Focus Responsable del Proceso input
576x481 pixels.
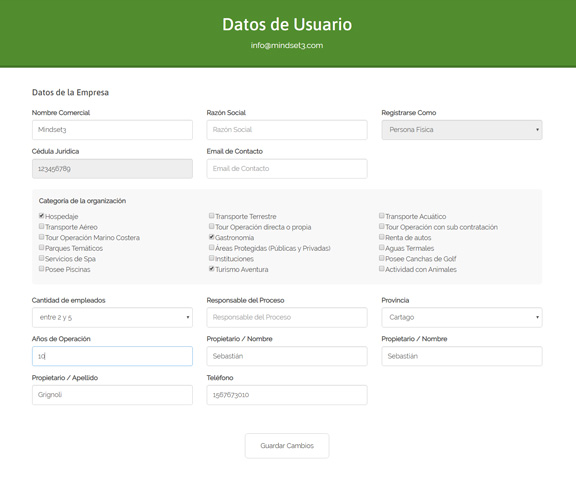coord(287,317)
